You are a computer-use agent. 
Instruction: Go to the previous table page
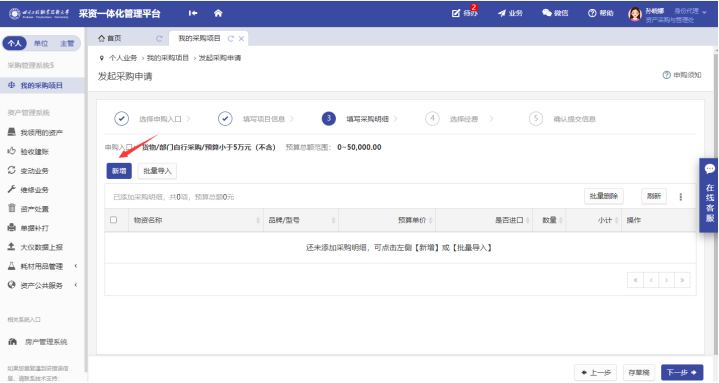pyautogui.click(x=651, y=280)
